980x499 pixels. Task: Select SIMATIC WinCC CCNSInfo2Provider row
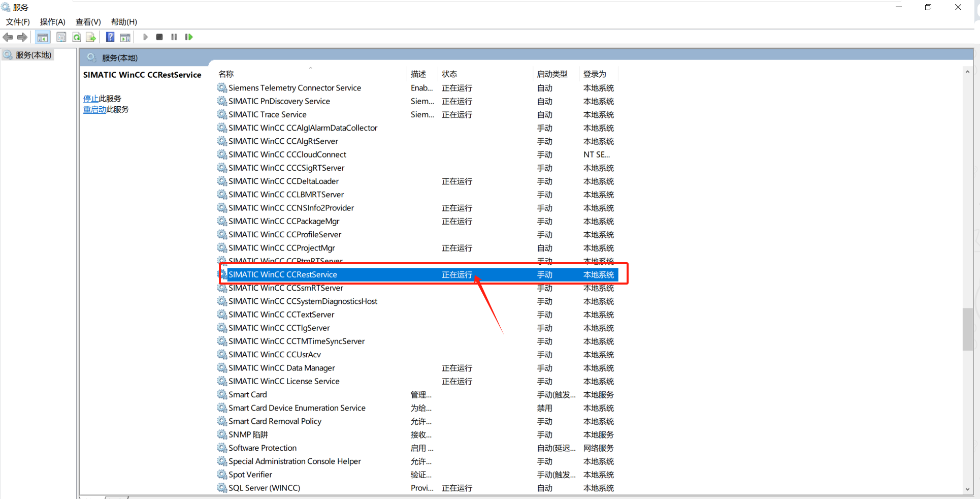417,208
